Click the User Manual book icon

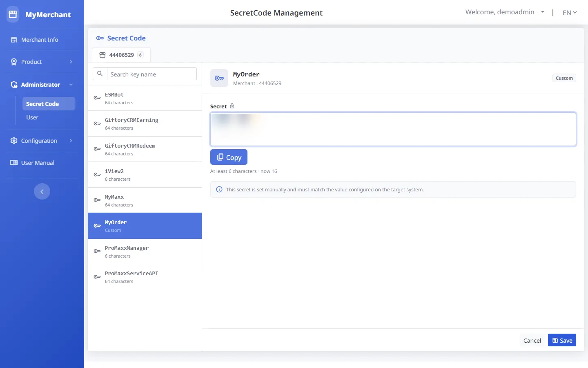coord(14,163)
